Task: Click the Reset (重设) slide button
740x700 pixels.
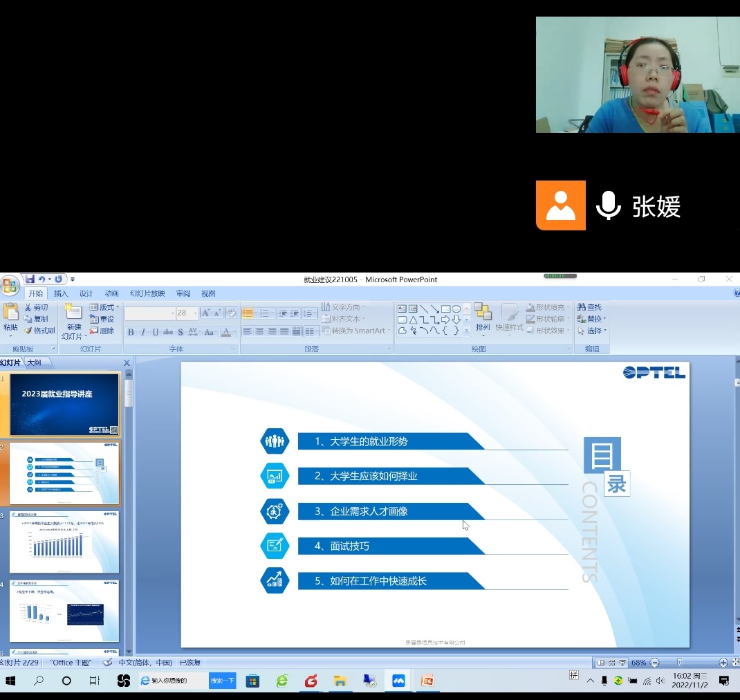Action: [102, 319]
